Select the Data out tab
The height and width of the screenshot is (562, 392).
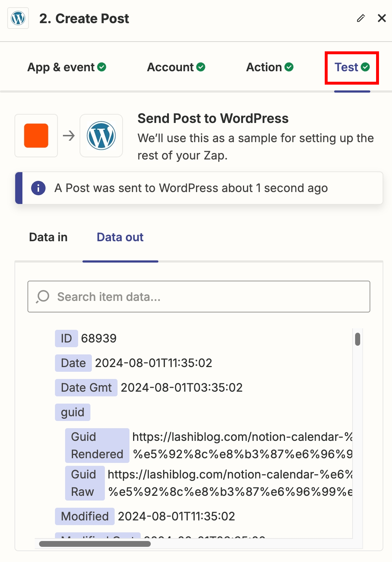120,237
